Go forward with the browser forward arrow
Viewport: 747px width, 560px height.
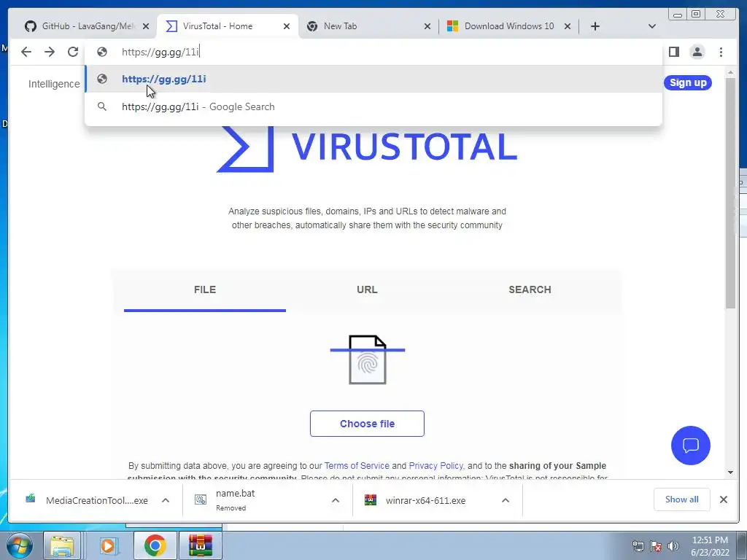pos(50,52)
